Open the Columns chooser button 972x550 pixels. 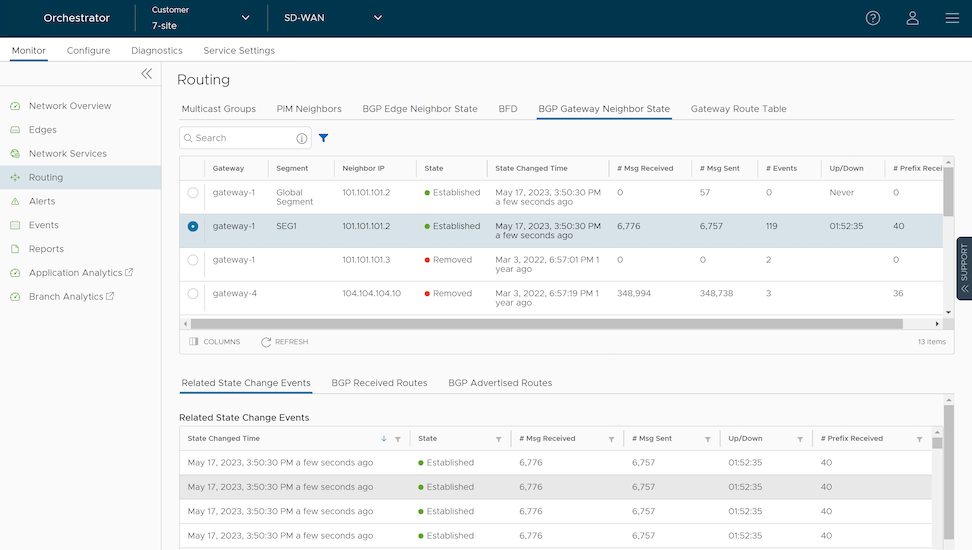pos(215,342)
